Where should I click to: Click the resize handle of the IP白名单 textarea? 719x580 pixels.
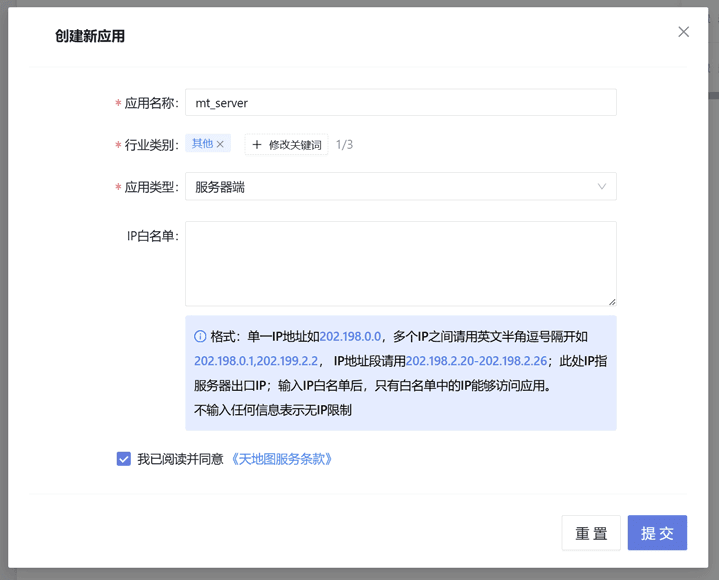(x=611, y=300)
